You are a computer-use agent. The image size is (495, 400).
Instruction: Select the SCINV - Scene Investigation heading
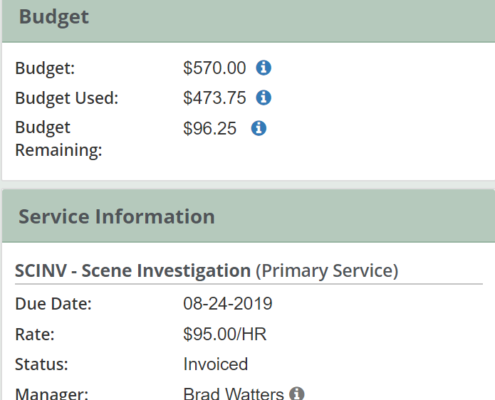click(x=133, y=270)
